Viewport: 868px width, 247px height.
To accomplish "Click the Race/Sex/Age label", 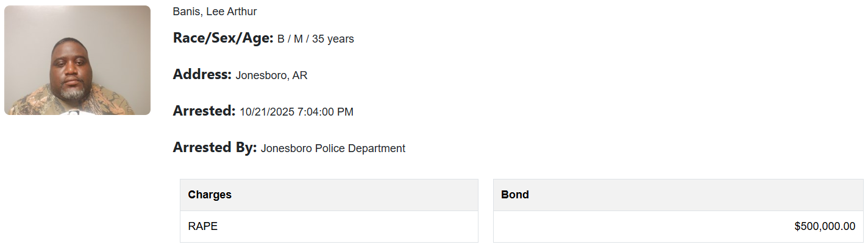I will point(223,38).
